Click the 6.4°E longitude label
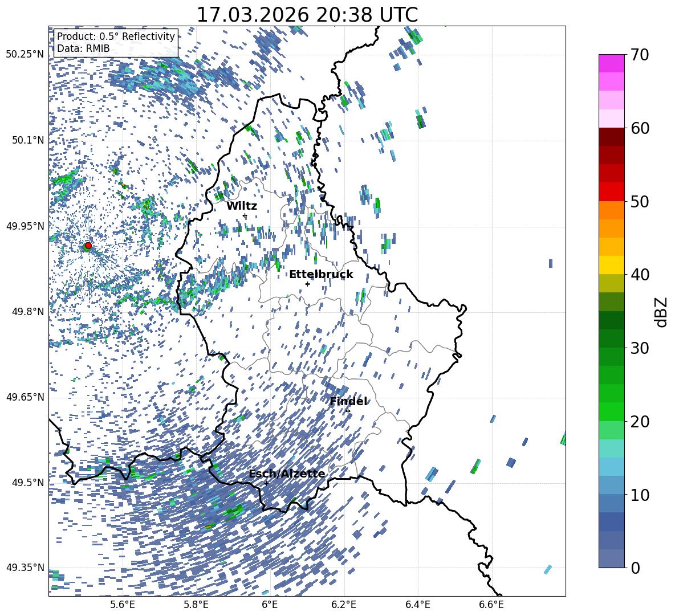This screenshot has width=675, height=616. pyautogui.click(x=417, y=605)
